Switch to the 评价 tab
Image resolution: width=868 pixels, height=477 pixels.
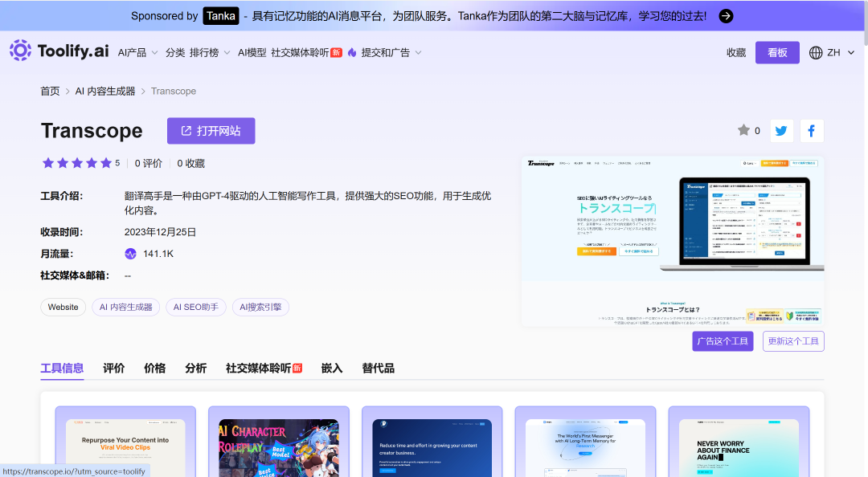tap(114, 369)
